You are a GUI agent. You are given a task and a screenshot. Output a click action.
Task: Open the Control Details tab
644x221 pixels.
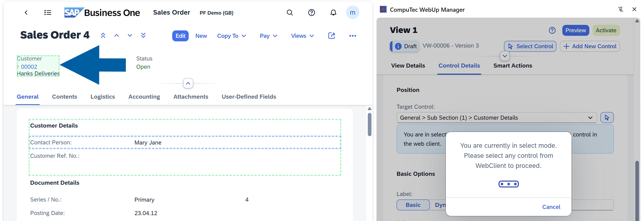pos(459,66)
